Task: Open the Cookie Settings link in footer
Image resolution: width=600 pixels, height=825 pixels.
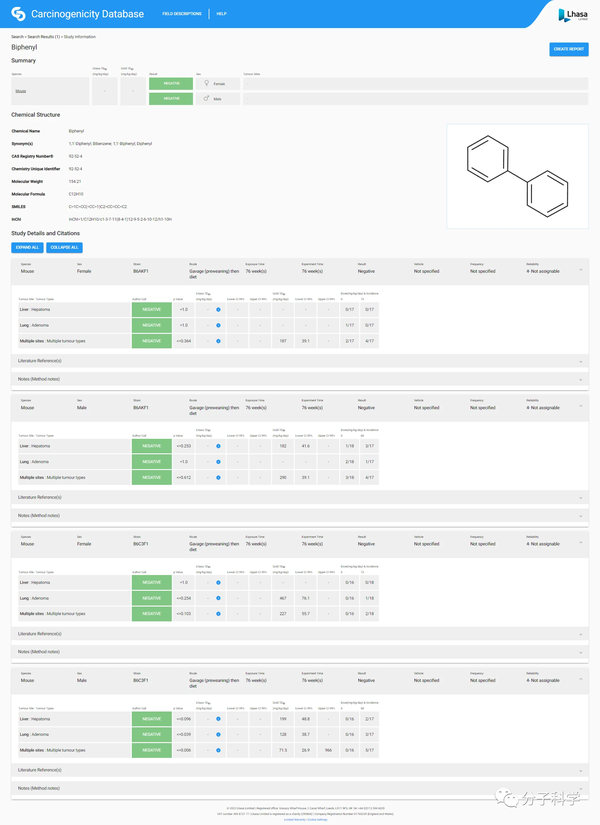Action: pyautogui.click(x=317, y=819)
